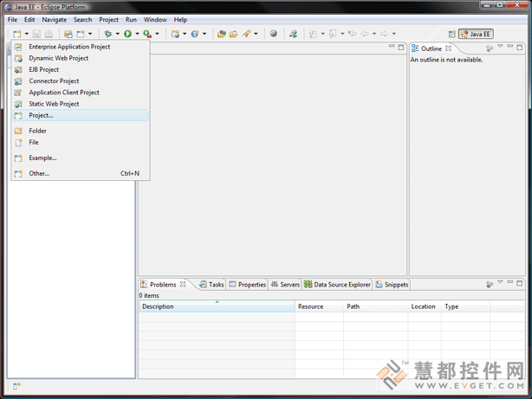Click the Open Web Browser globe icon
This screenshot has width=532, height=399.
click(x=274, y=34)
